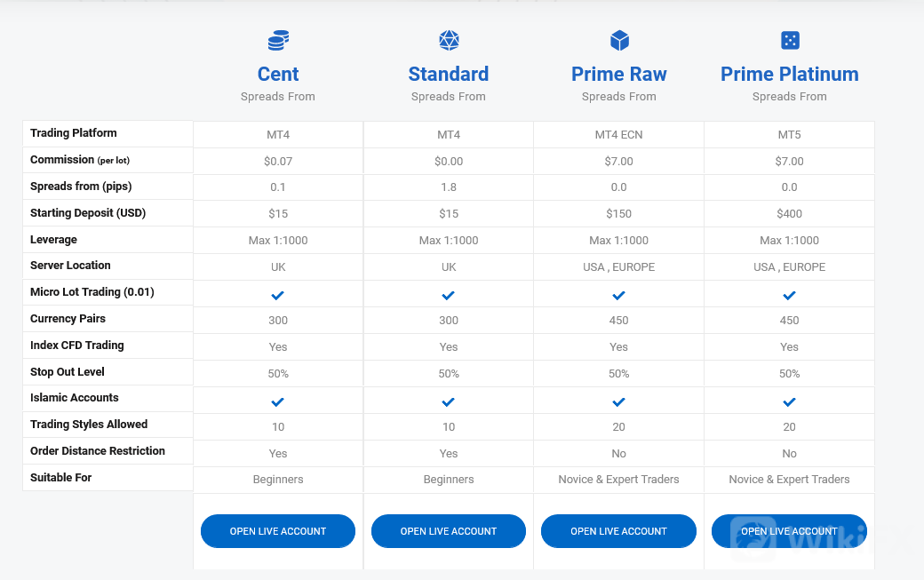
Task: Click Prime Raw's Micro Lot Trading checkmark
Action: (619, 294)
